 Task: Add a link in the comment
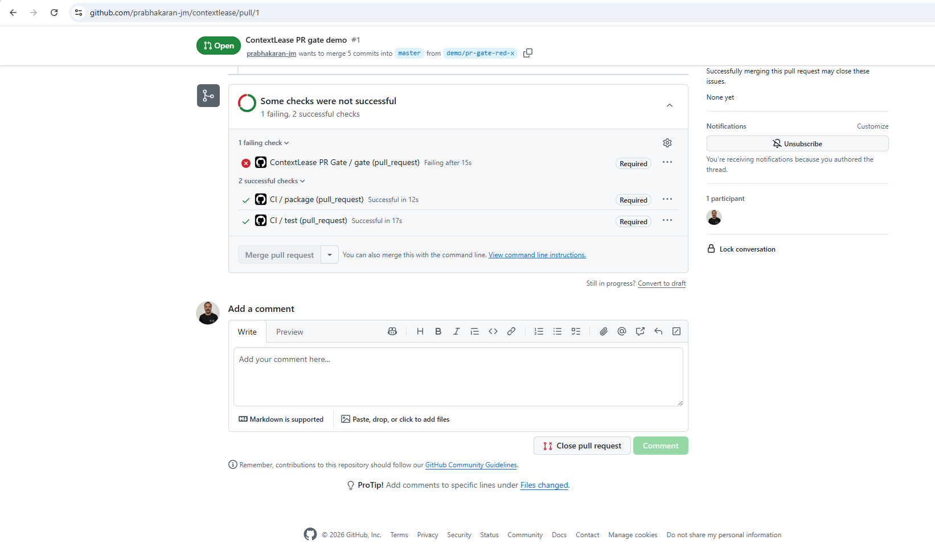[x=511, y=331]
